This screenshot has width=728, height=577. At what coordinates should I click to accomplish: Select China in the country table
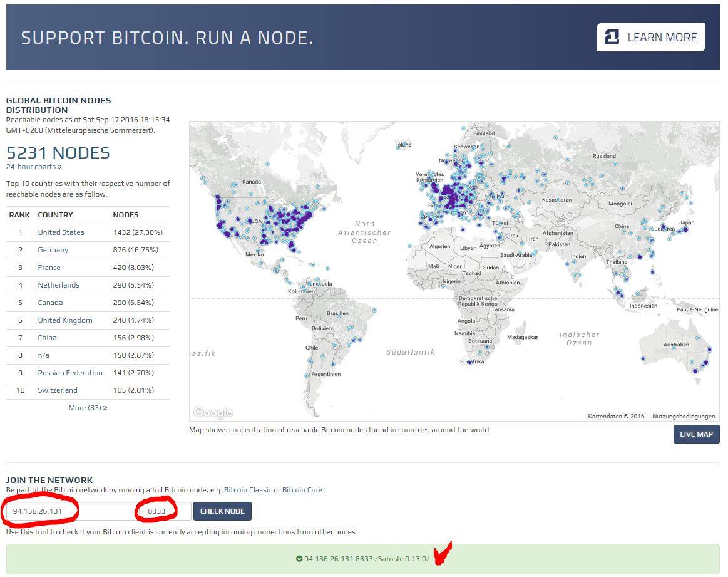47,338
